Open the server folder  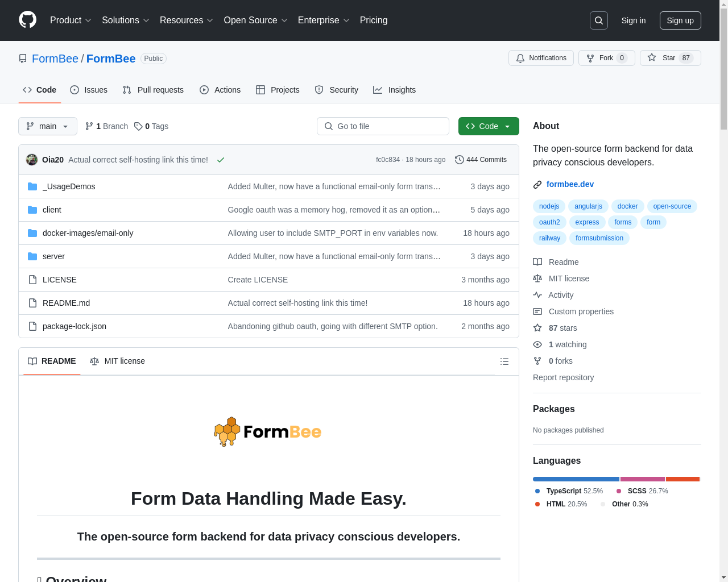tap(53, 256)
